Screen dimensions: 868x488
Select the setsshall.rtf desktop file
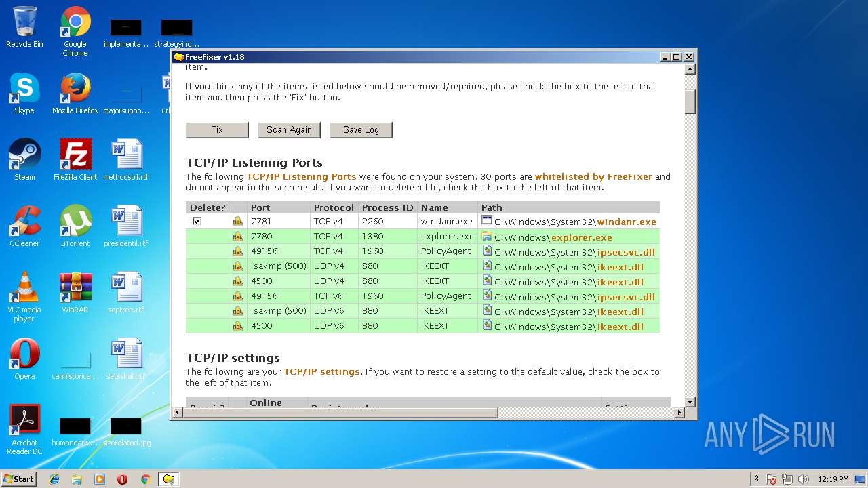coord(126,359)
